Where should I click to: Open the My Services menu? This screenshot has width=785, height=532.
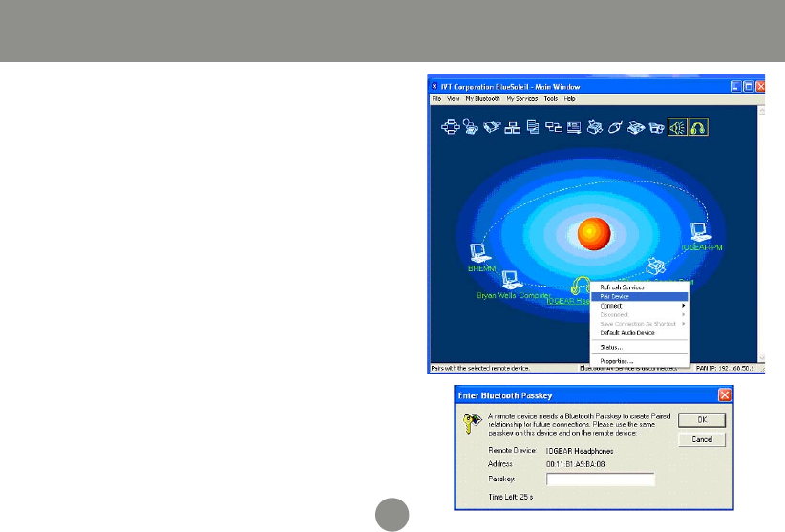pos(521,99)
